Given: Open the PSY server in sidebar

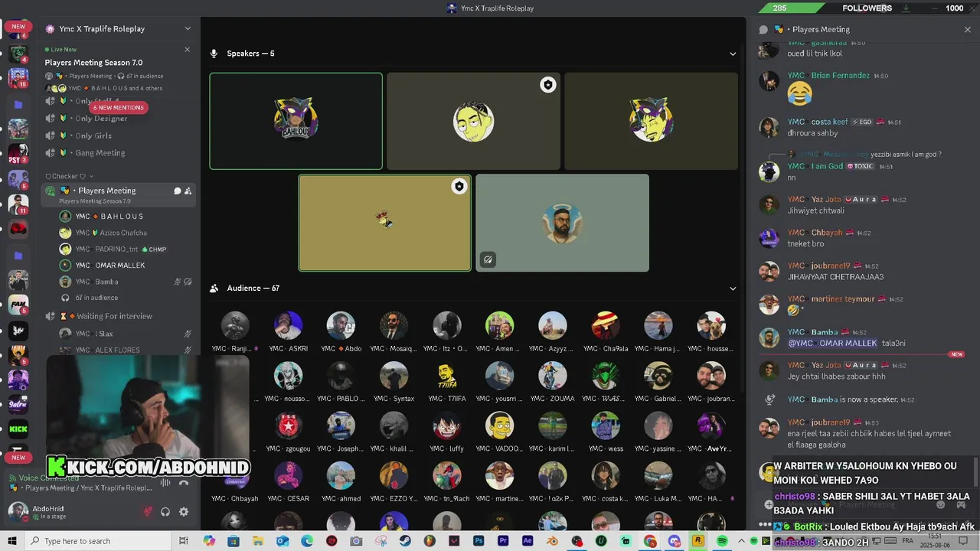Looking at the screenshot, I should pos(18,154).
